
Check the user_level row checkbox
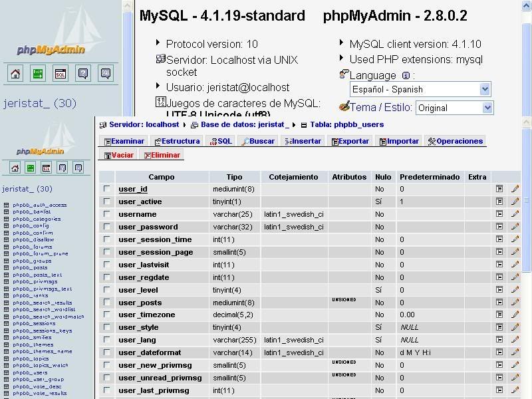click(x=107, y=289)
